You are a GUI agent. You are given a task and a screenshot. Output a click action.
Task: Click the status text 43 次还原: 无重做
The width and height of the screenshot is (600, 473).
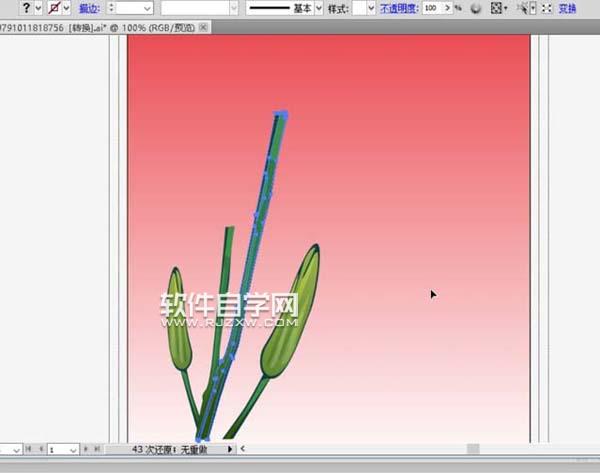pos(170,449)
